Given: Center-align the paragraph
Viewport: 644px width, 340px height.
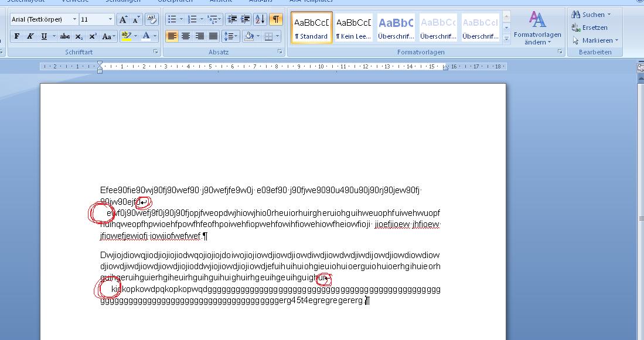Looking at the screenshot, I should [186, 36].
